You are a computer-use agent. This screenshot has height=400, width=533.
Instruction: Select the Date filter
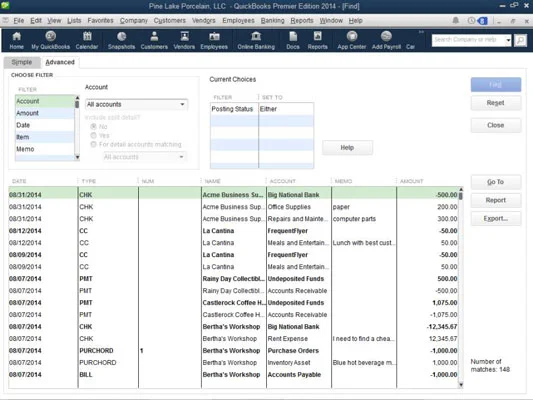click(x=45, y=125)
